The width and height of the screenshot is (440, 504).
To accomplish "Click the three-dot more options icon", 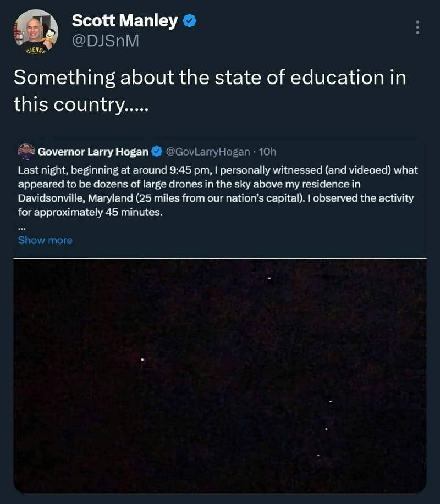I will [x=417, y=27].
